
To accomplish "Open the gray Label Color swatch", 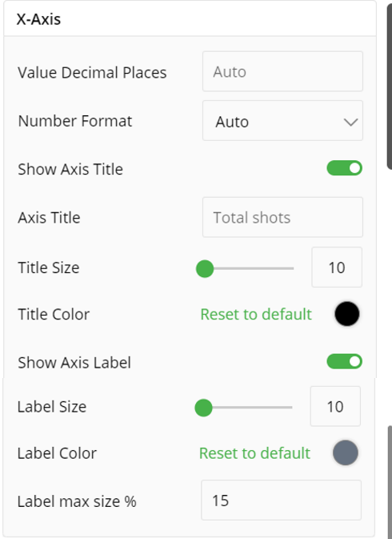I will click(x=346, y=453).
